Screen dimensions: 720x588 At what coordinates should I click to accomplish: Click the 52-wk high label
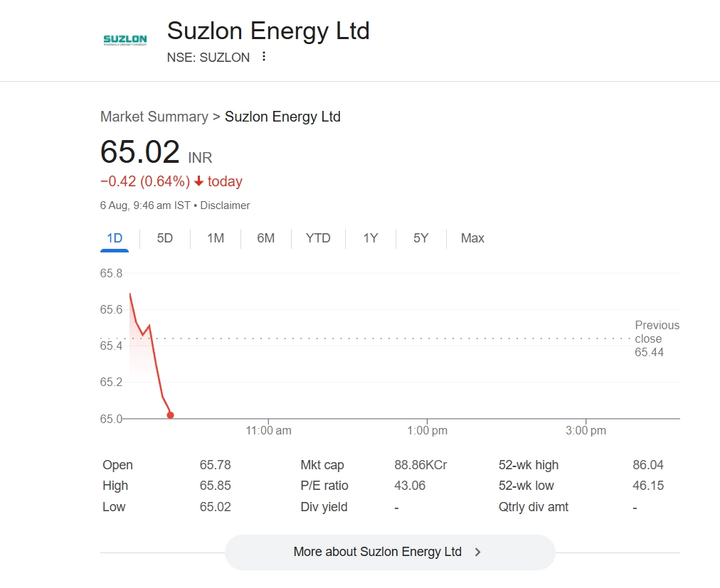coord(529,465)
